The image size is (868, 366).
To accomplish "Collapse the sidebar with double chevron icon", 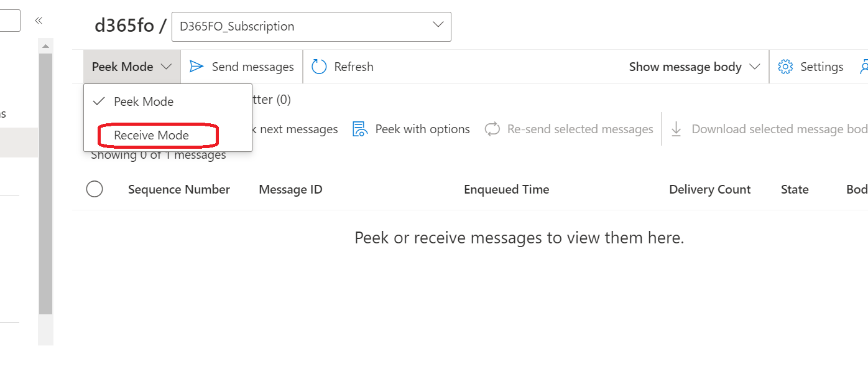I will (39, 21).
